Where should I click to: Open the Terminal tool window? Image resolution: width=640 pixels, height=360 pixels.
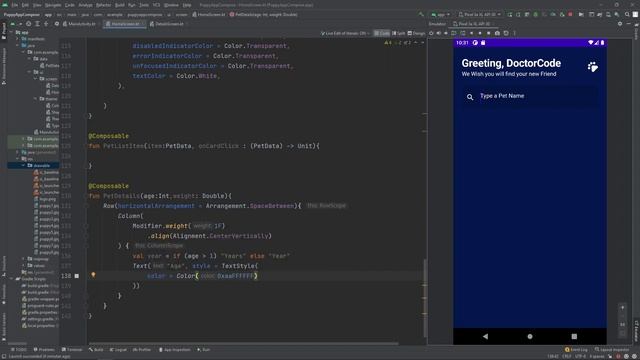coord(72,349)
